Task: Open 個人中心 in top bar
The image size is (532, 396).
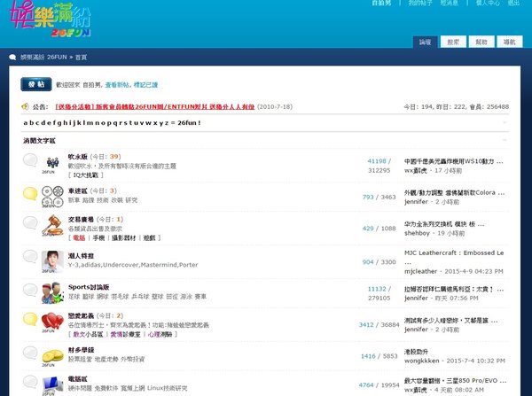Action: pos(488,3)
